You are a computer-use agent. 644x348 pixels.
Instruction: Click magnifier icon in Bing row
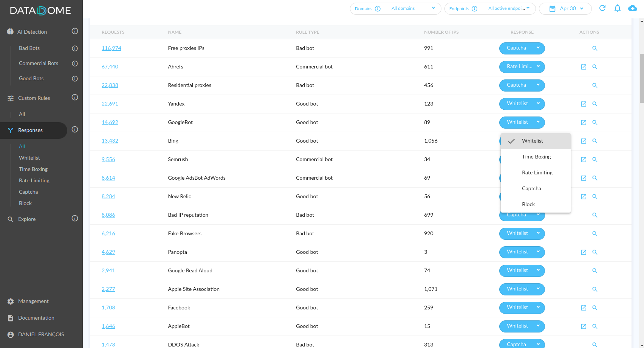[594, 141]
